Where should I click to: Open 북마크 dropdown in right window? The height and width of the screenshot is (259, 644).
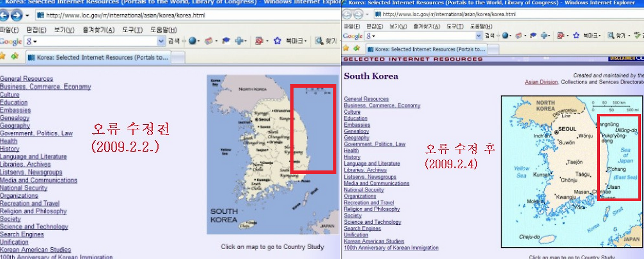[x=592, y=36]
